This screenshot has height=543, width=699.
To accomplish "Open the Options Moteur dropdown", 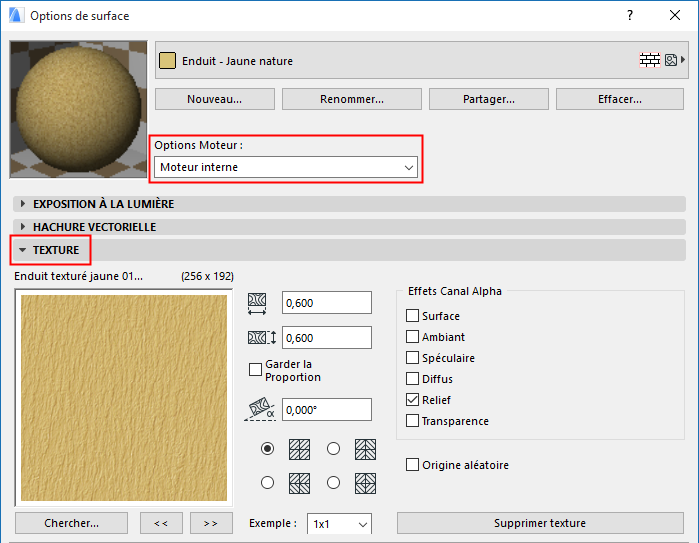I will [x=286, y=167].
